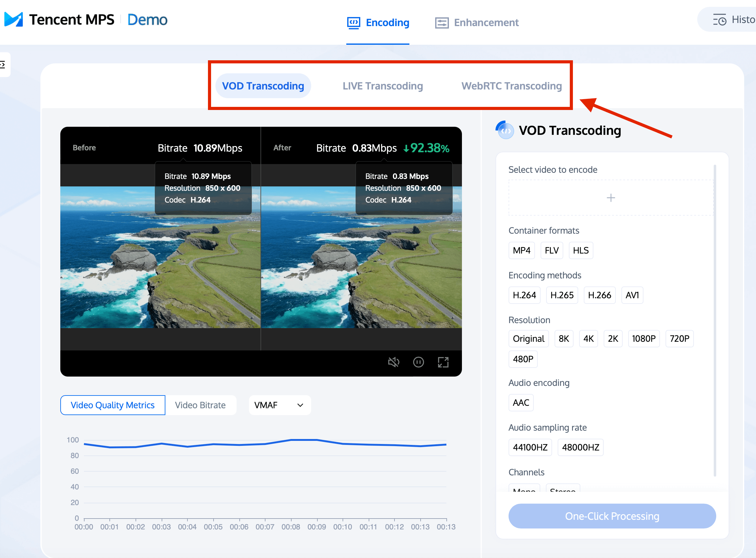Click the upload video plus button

611,198
